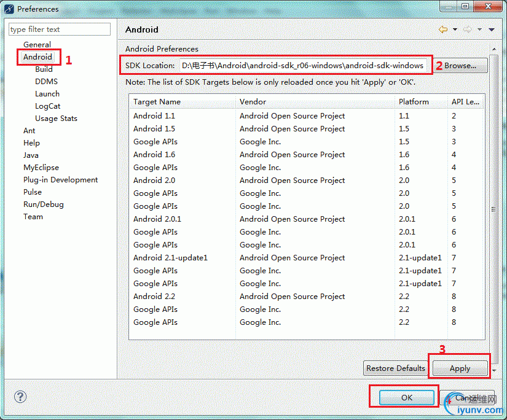Select Help in the preferences tree
Viewport: 507px width, 420px height.
point(31,143)
